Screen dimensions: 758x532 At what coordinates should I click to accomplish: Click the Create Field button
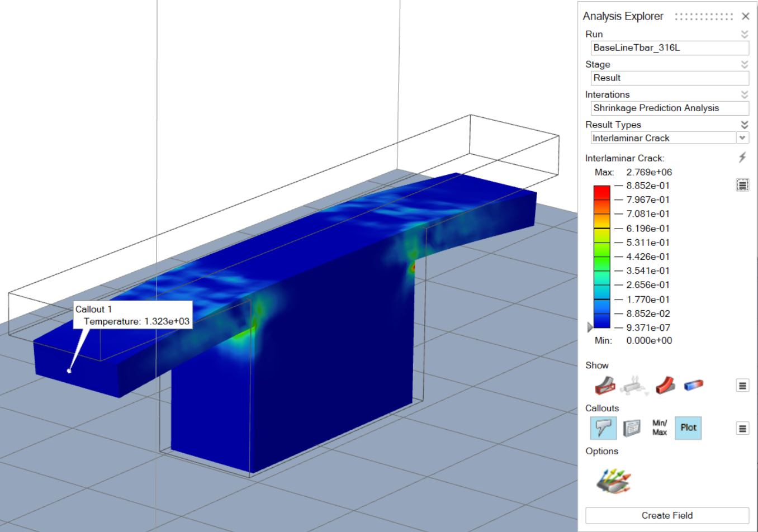click(x=667, y=515)
